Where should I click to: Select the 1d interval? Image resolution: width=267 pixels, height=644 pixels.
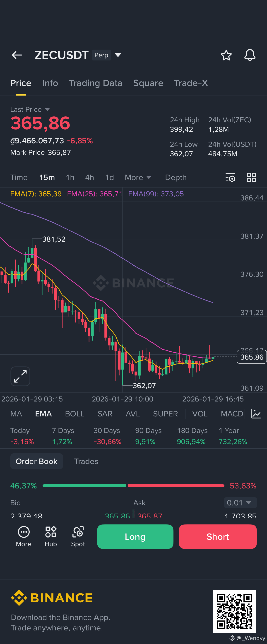pos(110,178)
